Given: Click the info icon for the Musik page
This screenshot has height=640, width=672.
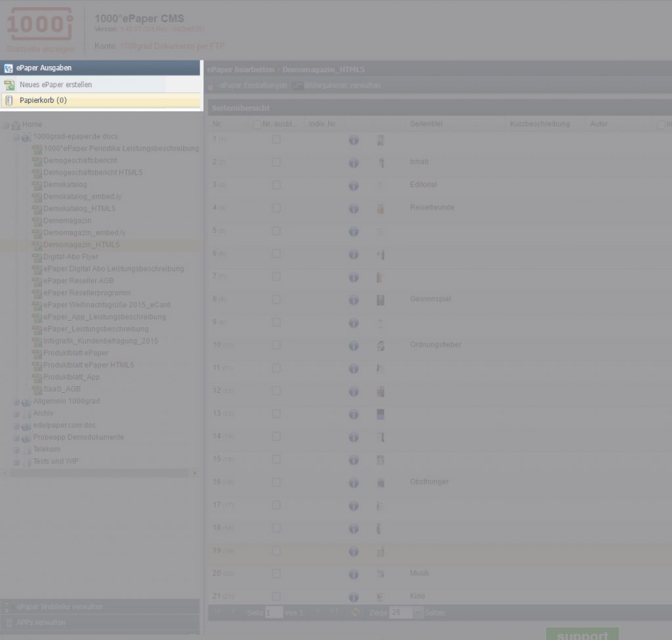Looking at the screenshot, I should 354,574.
